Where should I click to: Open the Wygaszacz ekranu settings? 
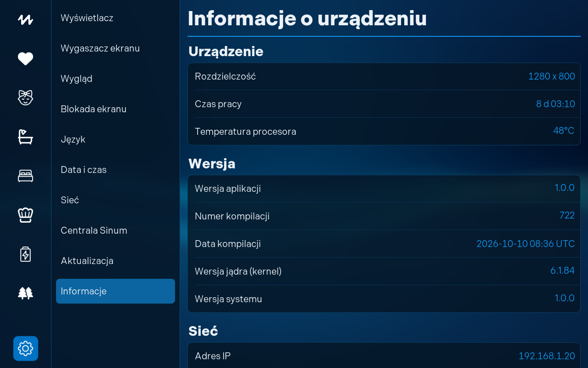[x=115, y=48]
